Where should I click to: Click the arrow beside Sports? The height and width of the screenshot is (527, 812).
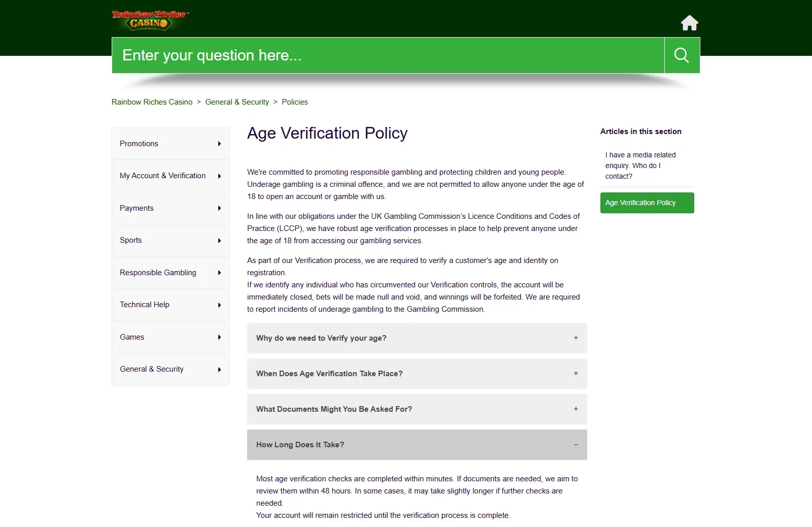pyautogui.click(x=219, y=241)
